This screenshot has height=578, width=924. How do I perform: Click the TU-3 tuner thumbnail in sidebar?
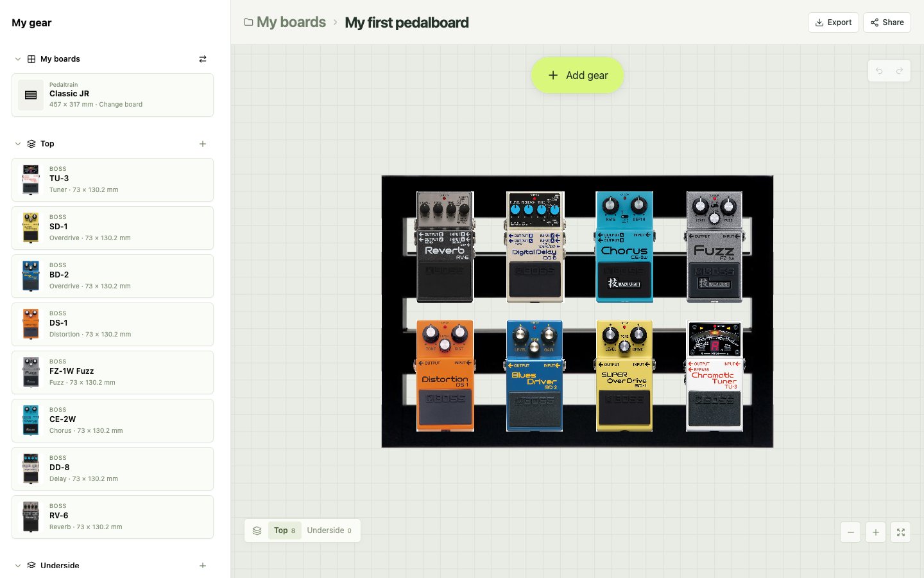[31, 180]
